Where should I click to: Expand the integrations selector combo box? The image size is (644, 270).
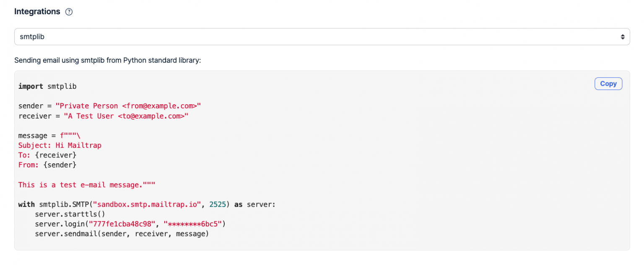click(x=322, y=36)
